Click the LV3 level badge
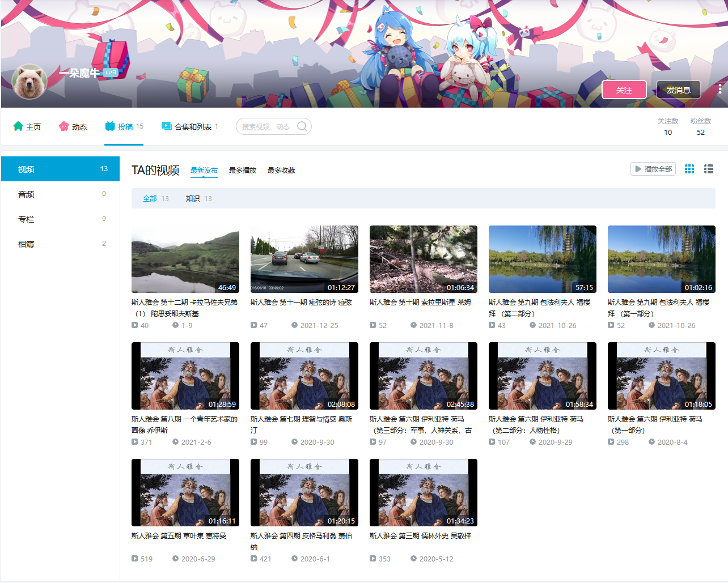This screenshot has height=583, width=728. point(111,73)
